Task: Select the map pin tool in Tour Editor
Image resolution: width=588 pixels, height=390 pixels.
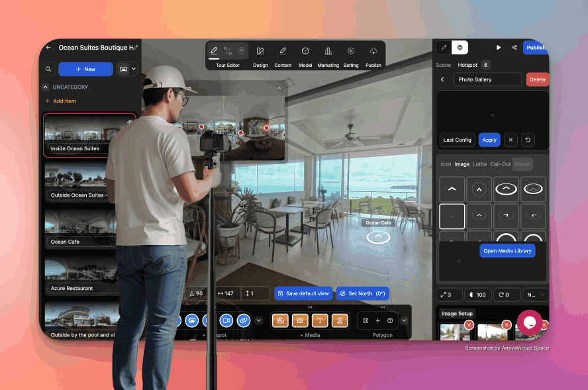Action: [242, 50]
